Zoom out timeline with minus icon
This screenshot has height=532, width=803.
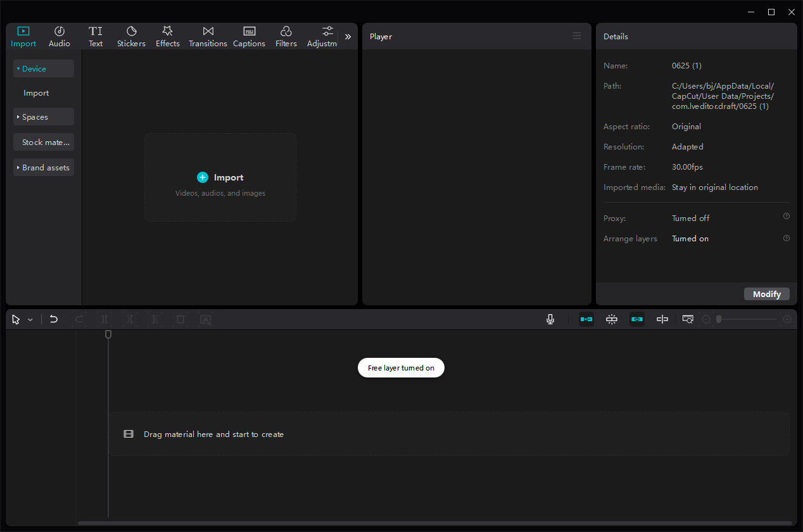tap(706, 319)
